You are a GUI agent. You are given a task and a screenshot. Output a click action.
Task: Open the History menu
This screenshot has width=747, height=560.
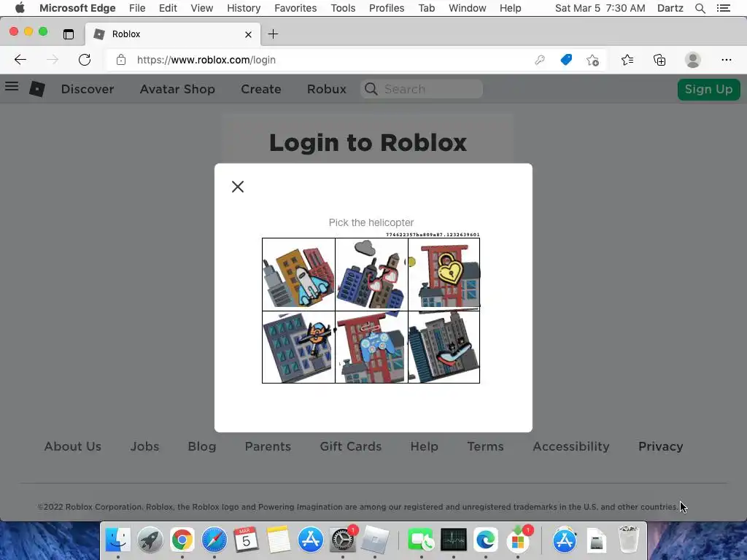click(244, 8)
